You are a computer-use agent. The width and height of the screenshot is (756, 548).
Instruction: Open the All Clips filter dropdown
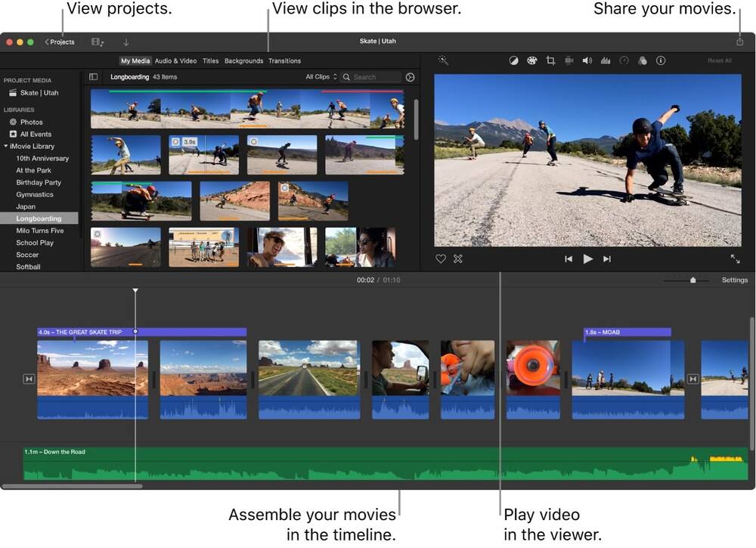click(318, 76)
